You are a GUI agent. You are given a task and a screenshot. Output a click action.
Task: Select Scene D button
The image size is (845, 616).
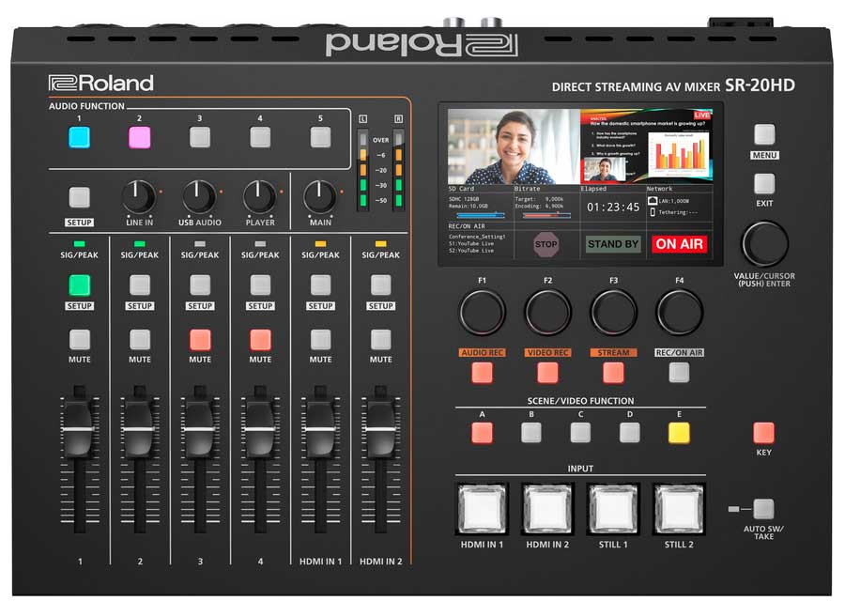point(629,433)
